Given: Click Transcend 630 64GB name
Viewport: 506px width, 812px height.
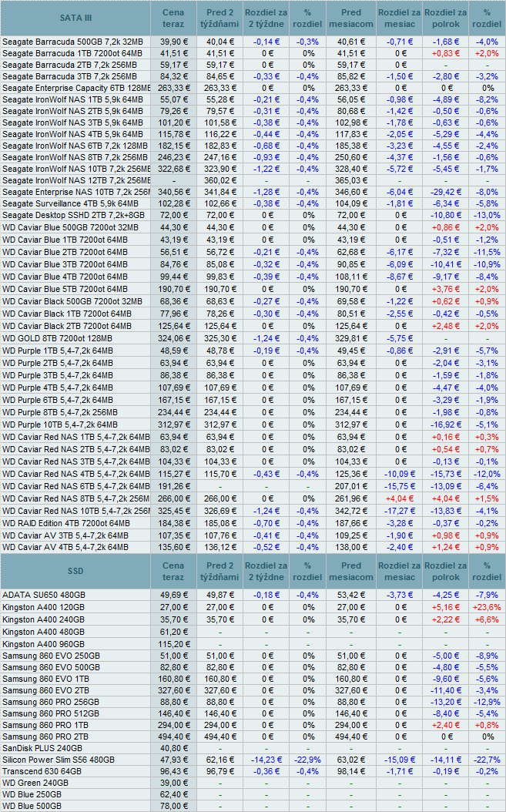Looking at the screenshot, I should click(42, 772).
